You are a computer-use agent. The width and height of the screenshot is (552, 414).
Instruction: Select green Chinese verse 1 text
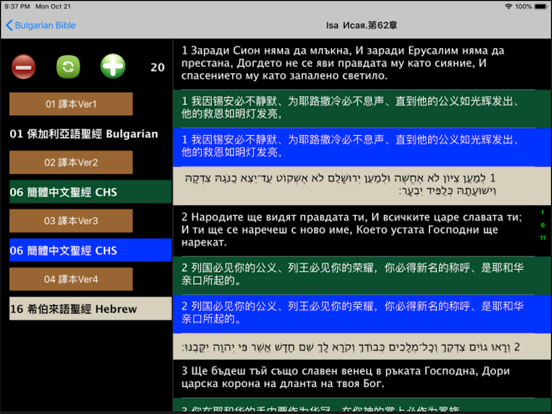click(x=362, y=109)
